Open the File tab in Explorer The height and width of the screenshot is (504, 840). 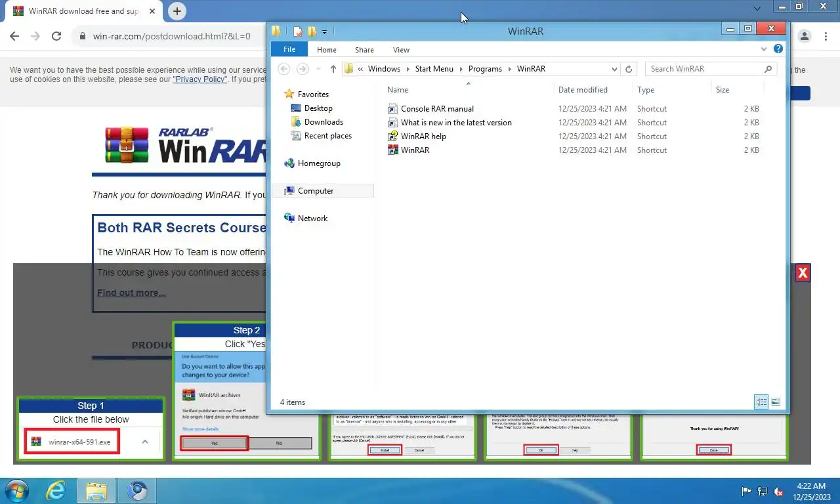click(289, 49)
